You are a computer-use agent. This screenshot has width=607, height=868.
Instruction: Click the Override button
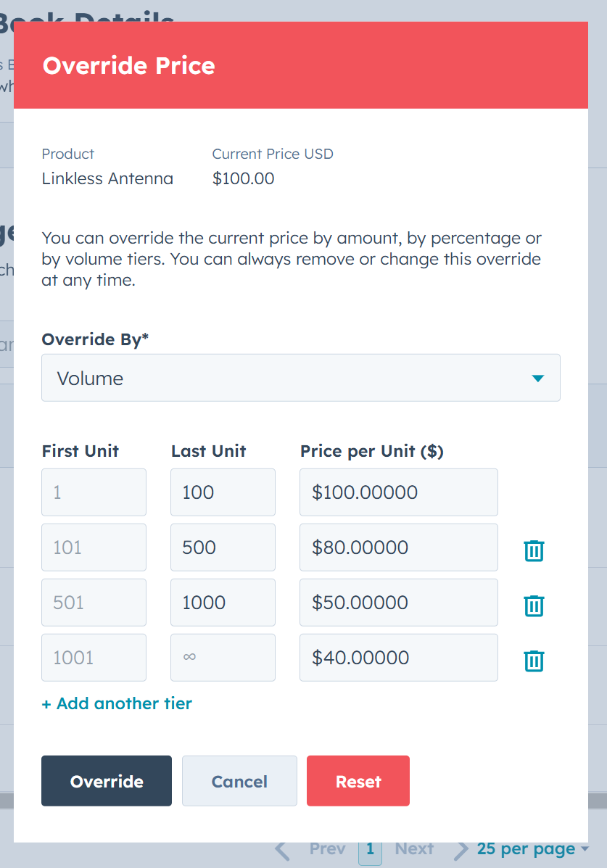106,781
